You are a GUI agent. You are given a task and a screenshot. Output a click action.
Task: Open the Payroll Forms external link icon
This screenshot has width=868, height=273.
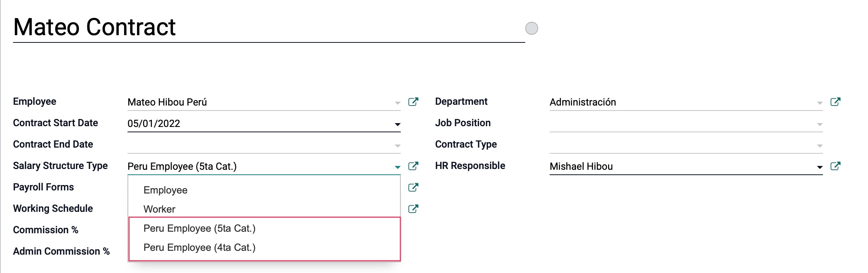click(413, 187)
